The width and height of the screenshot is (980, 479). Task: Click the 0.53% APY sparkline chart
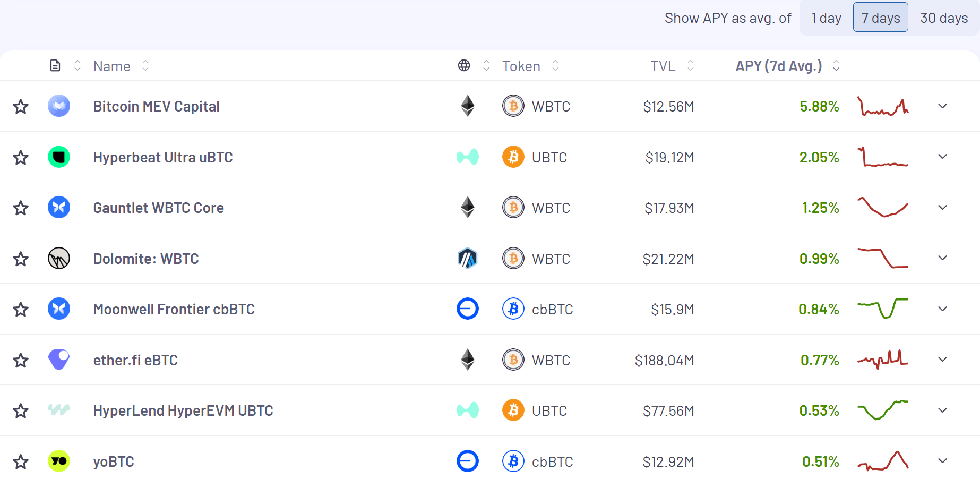pos(883,410)
